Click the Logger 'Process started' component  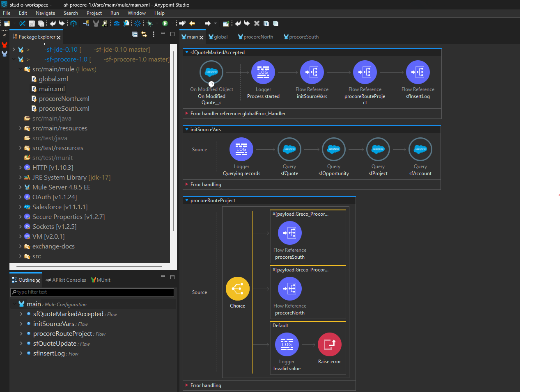[x=263, y=72]
